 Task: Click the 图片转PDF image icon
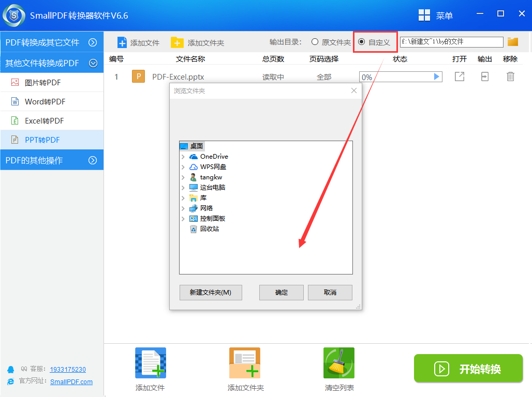tap(15, 82)
